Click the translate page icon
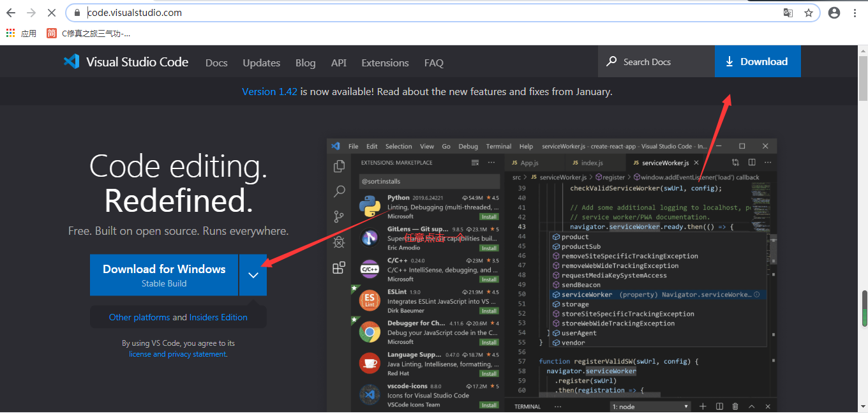 788,13
